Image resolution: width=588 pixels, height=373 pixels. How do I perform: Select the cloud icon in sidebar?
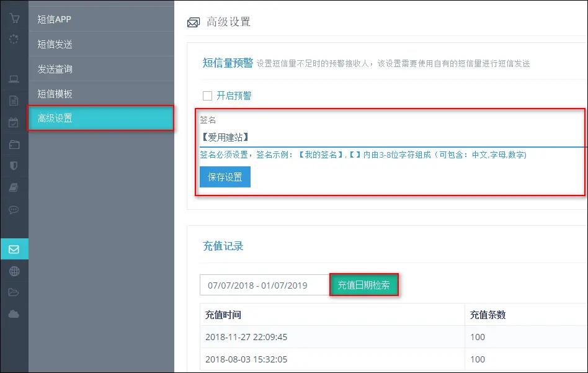click(x=14, y=314)
